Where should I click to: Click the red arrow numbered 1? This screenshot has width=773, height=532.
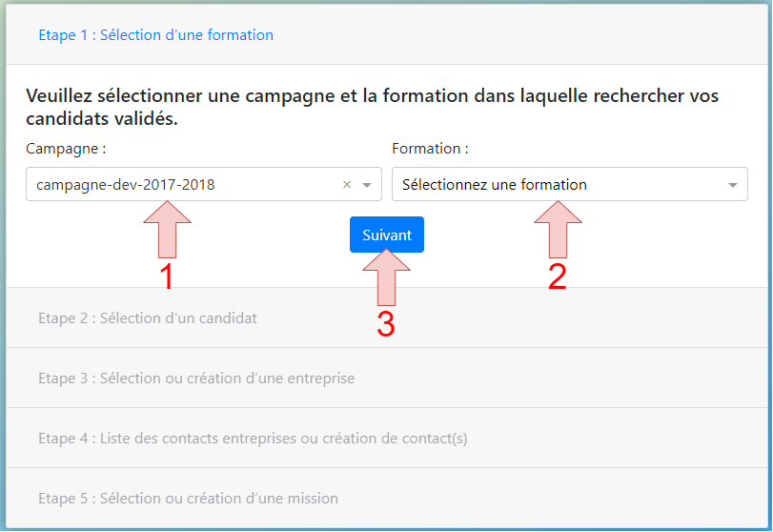(167, 229)
